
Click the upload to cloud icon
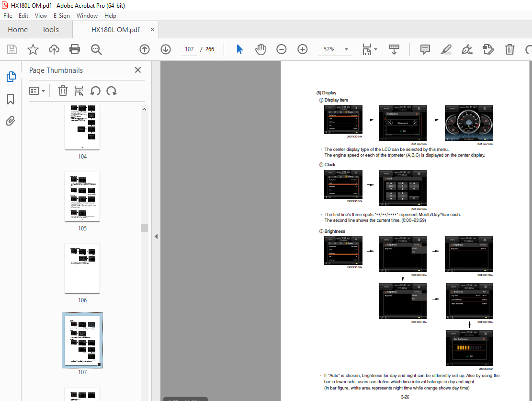click(x=54, y=49)
